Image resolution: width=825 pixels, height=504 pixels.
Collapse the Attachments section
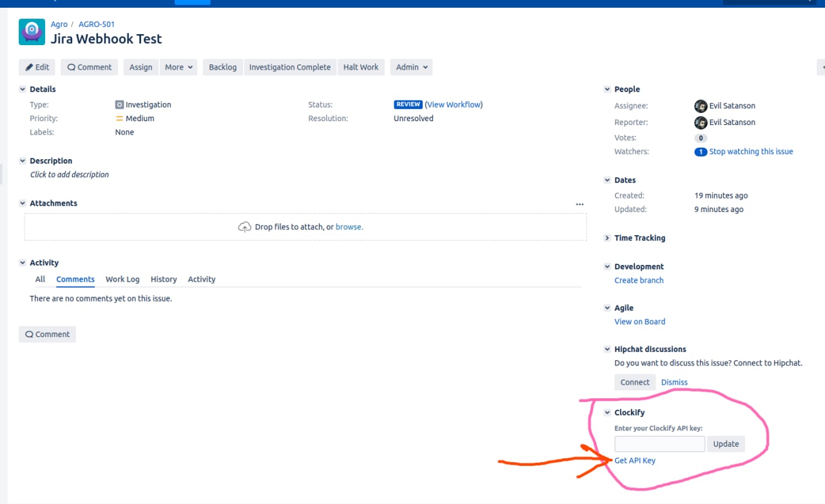[x=23, y=203]
